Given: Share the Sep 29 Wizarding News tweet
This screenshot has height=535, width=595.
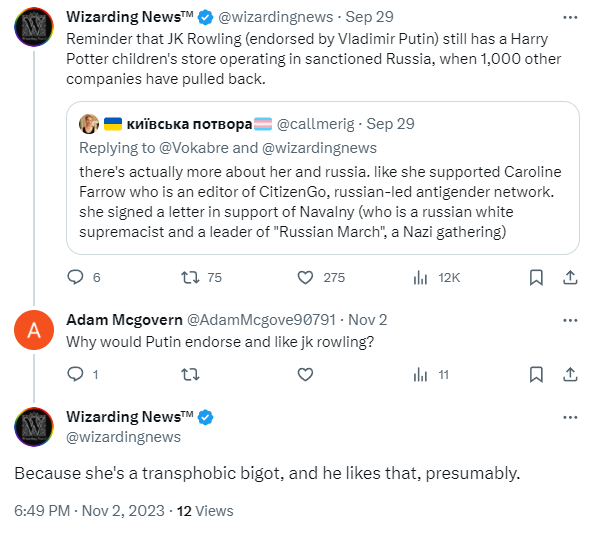Looking at the screenshot, I should 570,277.
